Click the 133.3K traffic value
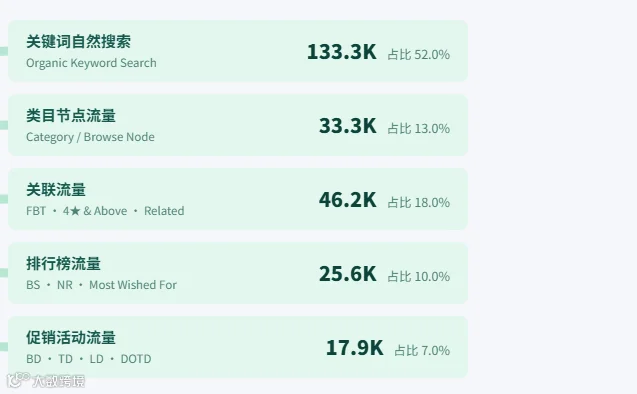637x394 pixels. tap(342, 52)
